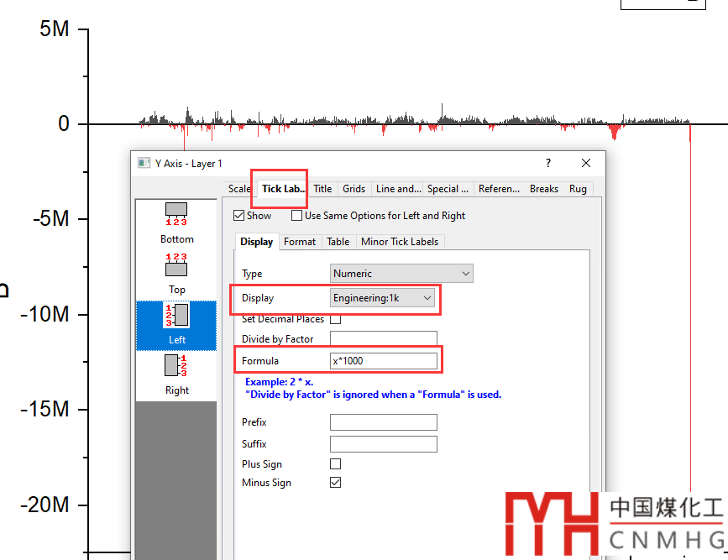Select the Display sub-tab

[x=257, y=242]
